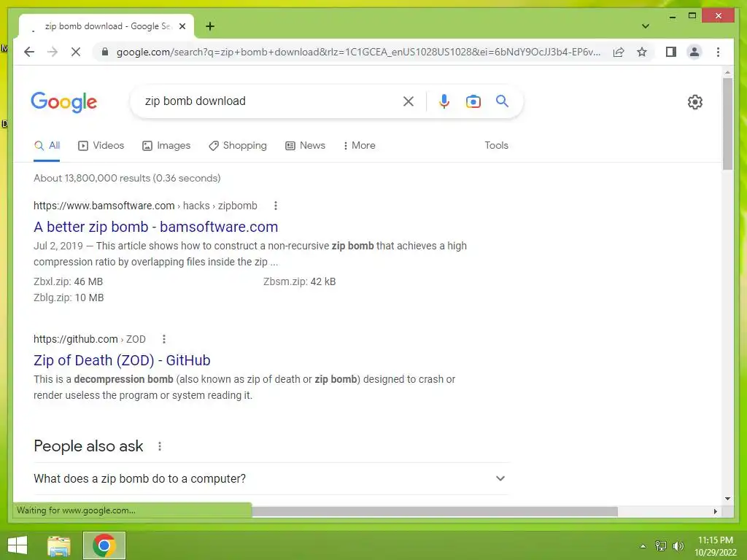Select the All results tab
Image resolution: width=747 pixels, height=560 pixels.
47,146
